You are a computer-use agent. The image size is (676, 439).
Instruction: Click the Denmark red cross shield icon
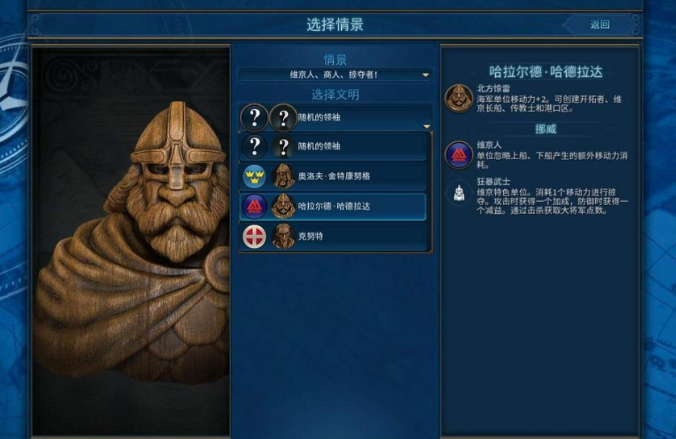tap(254, 236)
